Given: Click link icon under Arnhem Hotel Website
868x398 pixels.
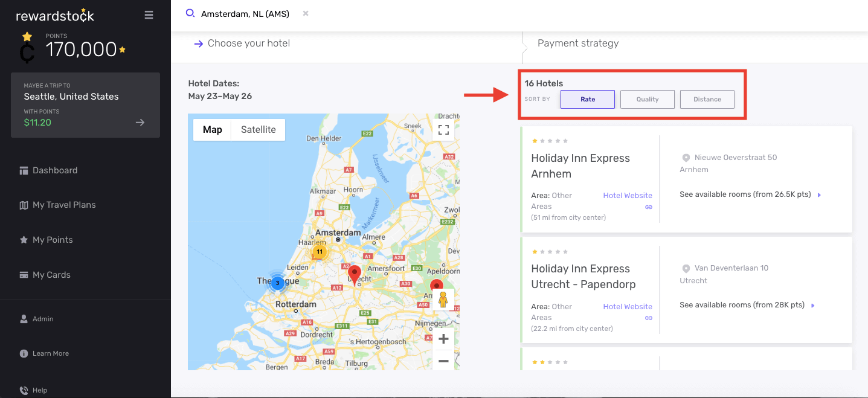Looking at the screenshot, I should pyautogui.click(x=649, y=207).
